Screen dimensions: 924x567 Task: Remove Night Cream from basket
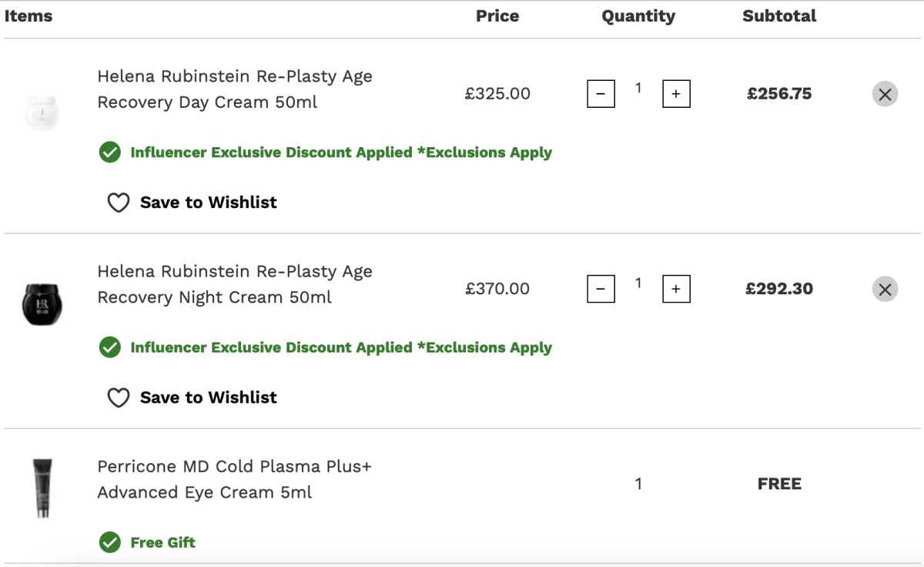(885, 289)
